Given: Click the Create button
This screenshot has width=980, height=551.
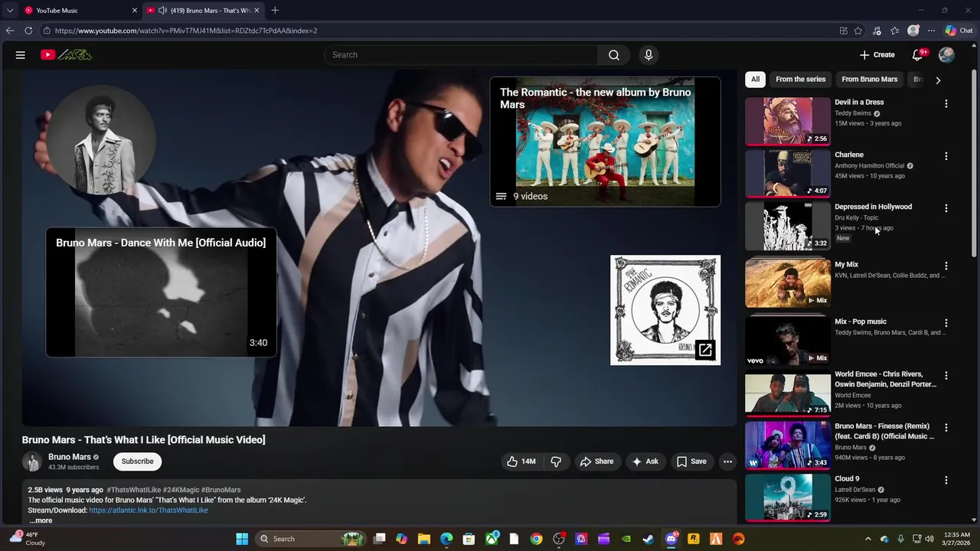Looking at the screenshot, I should click(877, 55).
